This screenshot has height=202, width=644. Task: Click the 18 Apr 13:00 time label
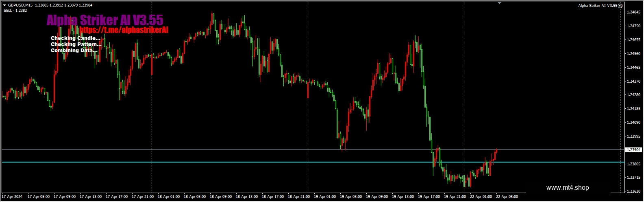pos(247,197)
